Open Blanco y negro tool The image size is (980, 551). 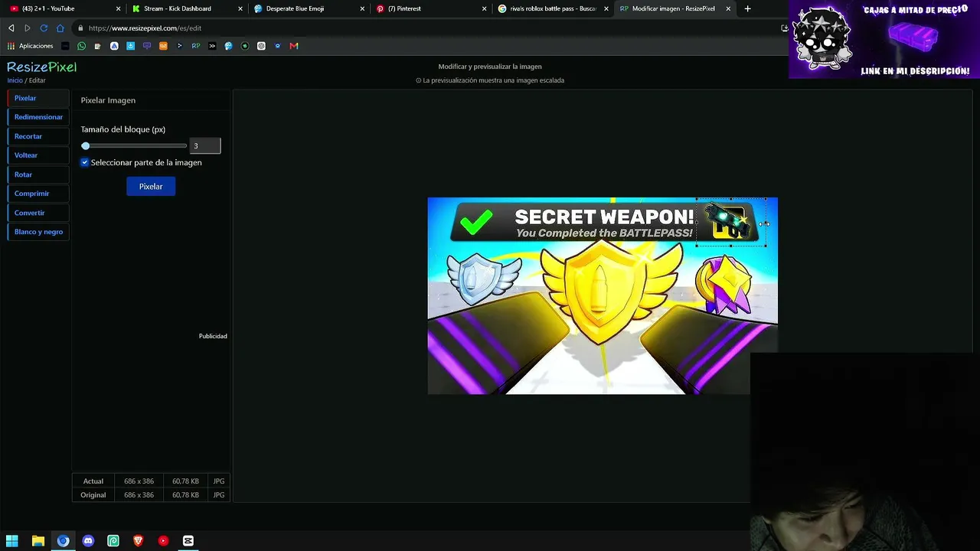point(38,232)
